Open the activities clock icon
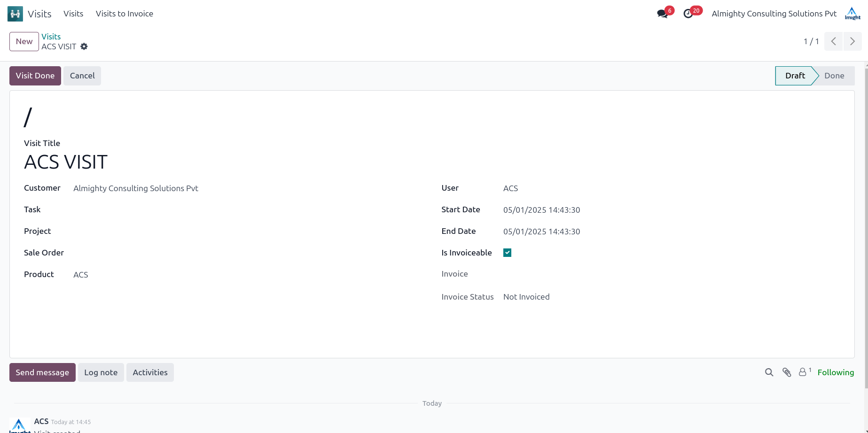 (688, 14)
